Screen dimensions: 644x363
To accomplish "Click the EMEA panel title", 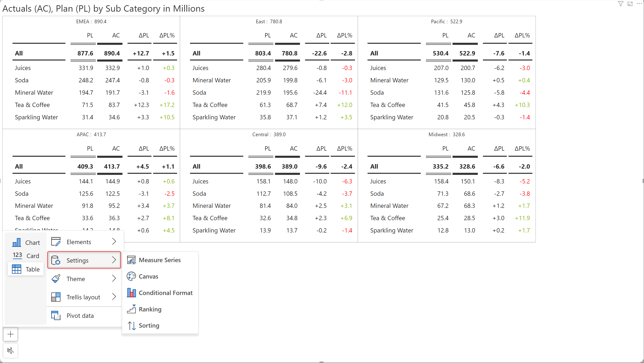I will (91, 21).
